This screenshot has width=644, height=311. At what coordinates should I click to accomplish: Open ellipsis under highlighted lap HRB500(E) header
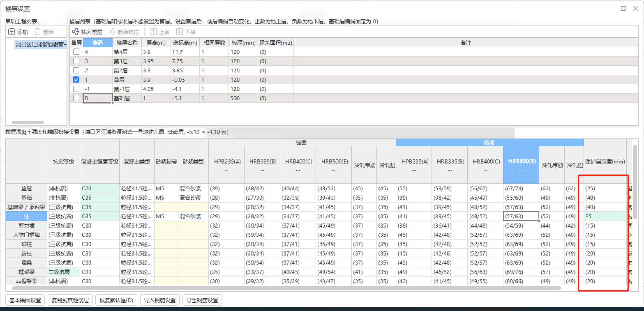521,170
